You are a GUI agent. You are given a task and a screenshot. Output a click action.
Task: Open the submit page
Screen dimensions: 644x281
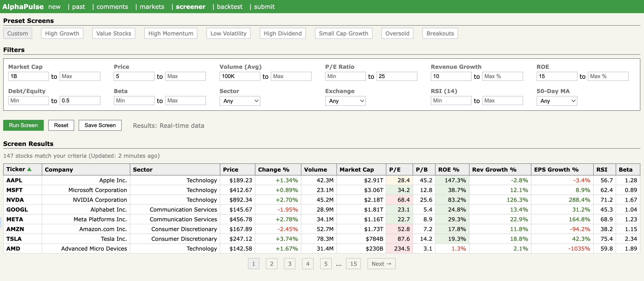pos(264,7)
